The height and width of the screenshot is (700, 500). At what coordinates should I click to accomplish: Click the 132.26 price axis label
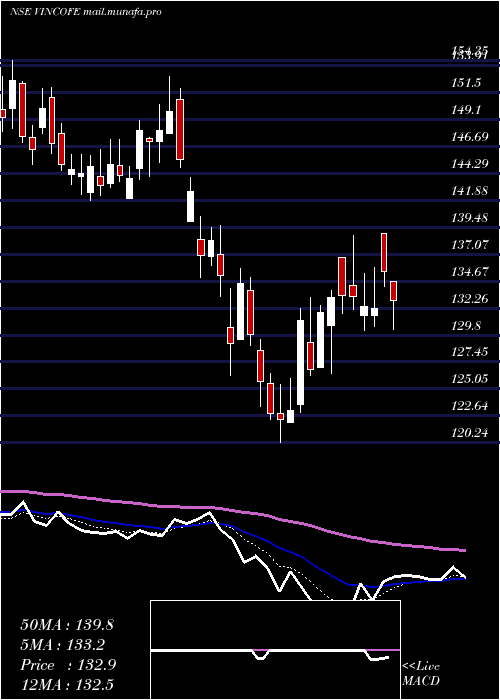(469, 298)
